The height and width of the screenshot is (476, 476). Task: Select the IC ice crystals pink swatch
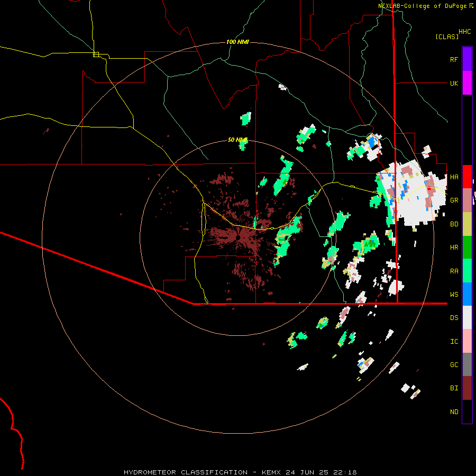467,341
